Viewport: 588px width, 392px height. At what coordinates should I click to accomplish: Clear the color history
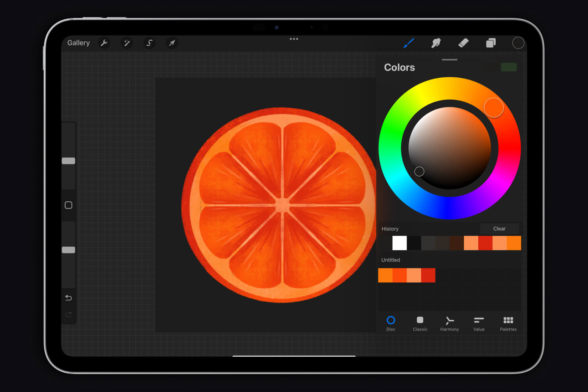[499, 229]
